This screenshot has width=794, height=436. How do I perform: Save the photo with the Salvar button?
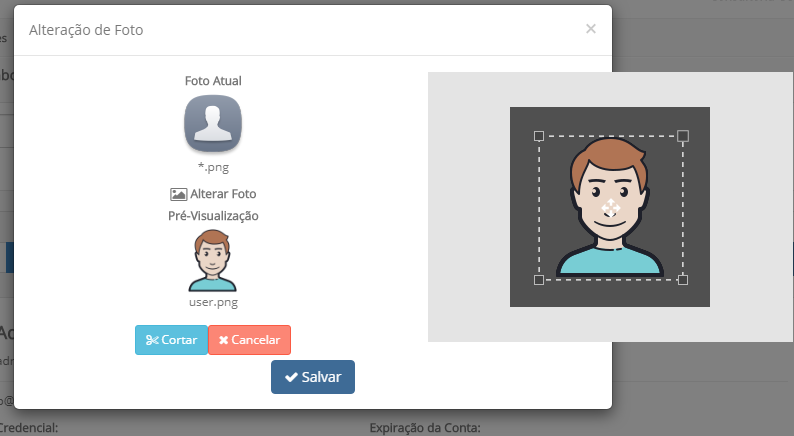click(313, 377)
